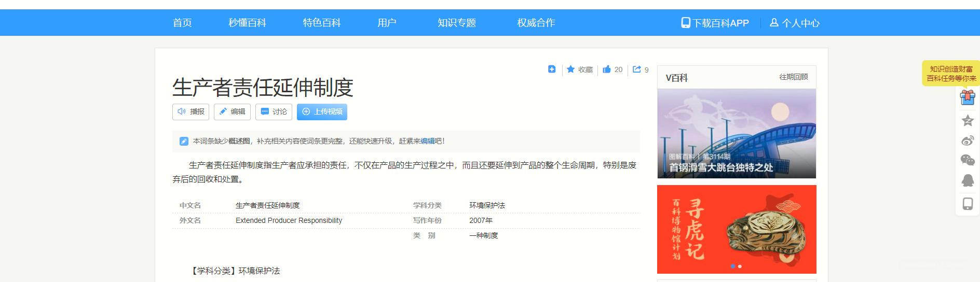Click the 知识创造财富 yellow tooltip banner

(x=951, y=73)
